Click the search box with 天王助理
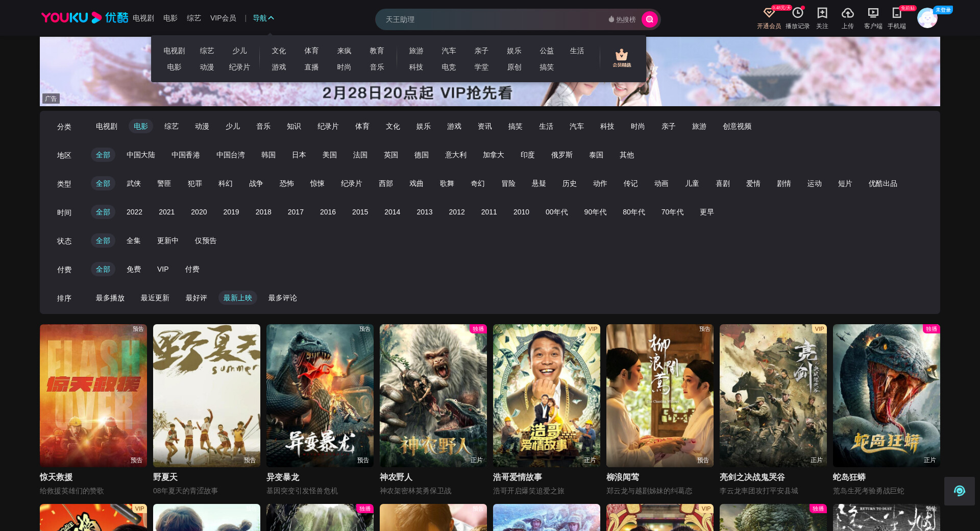This screenshot has height=531, width=980. tap(490, 19)
